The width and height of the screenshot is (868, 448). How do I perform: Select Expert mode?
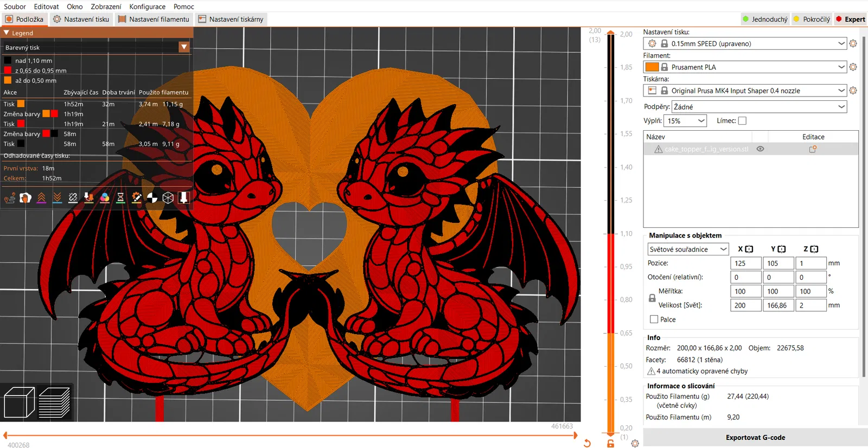851,19
